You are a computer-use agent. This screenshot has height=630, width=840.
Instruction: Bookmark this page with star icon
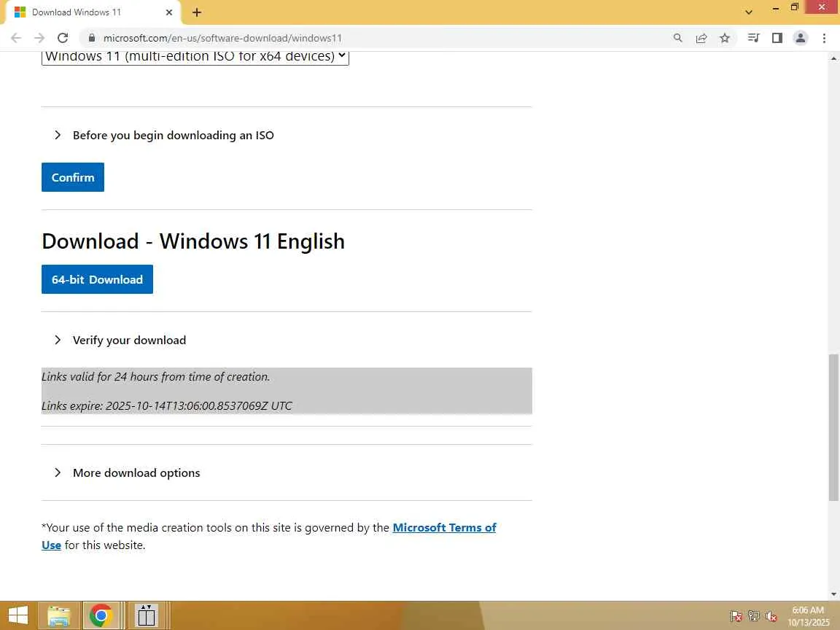[x=725, y=38]
